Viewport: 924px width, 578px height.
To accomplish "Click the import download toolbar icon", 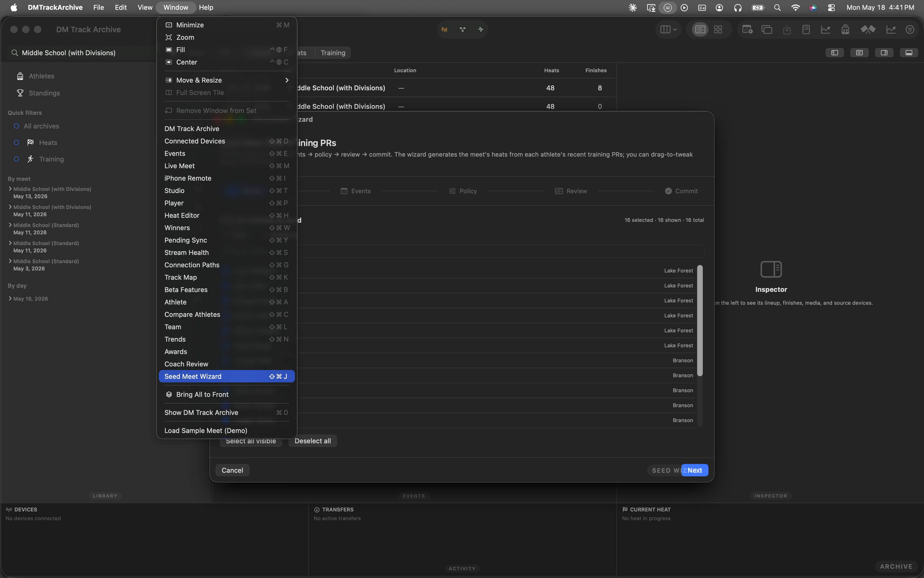I will click(787, 29).
